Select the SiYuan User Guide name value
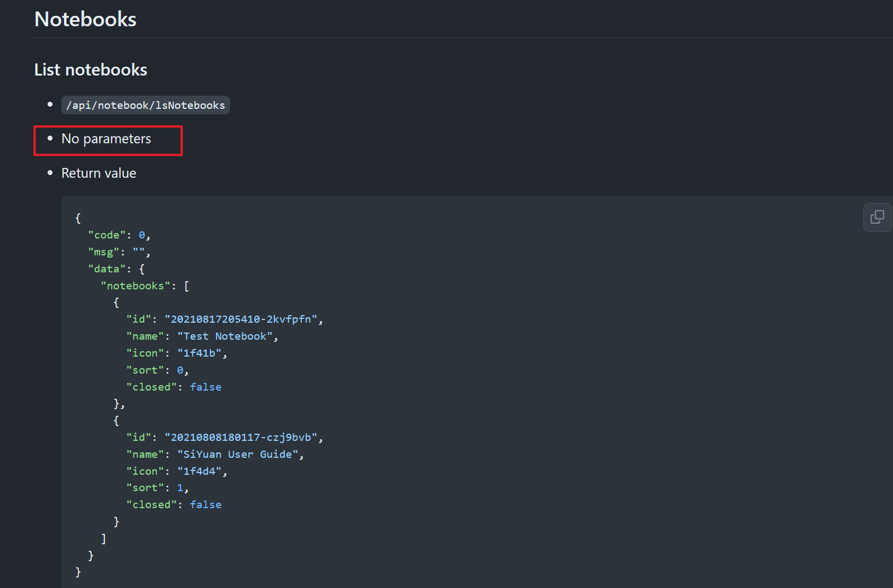This screenshot has height=588, width=893. tap(239, 454)
